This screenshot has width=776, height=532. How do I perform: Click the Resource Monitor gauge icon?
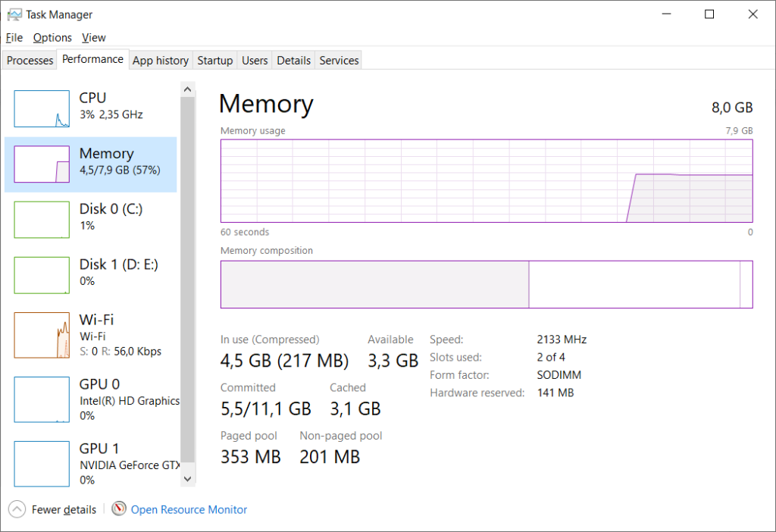coord(119,509)
